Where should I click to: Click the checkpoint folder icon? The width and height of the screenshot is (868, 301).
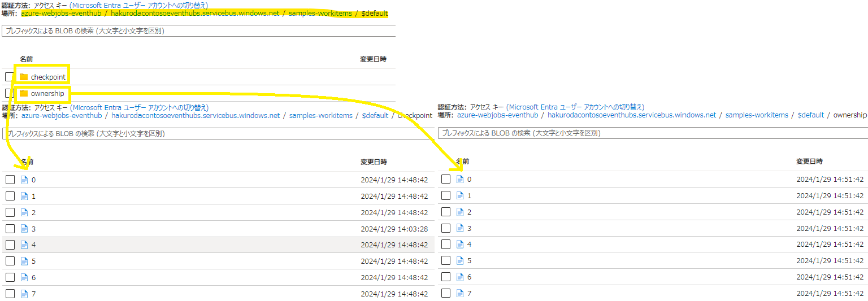tap(24, 77)
